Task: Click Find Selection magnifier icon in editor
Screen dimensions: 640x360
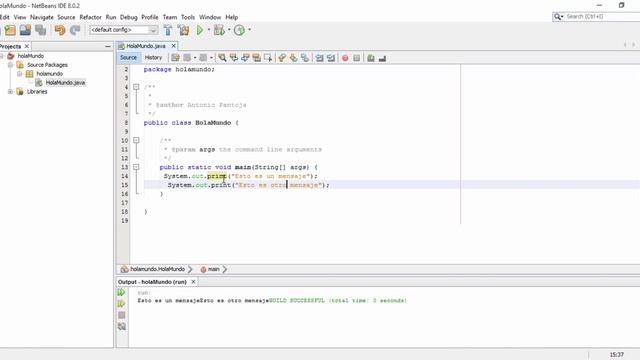Action: click(x=222, y=58)
